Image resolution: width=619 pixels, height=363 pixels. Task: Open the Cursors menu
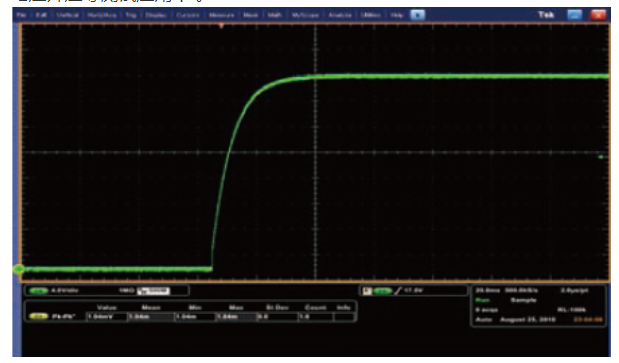pyautogui.click(x=188, y=15)
